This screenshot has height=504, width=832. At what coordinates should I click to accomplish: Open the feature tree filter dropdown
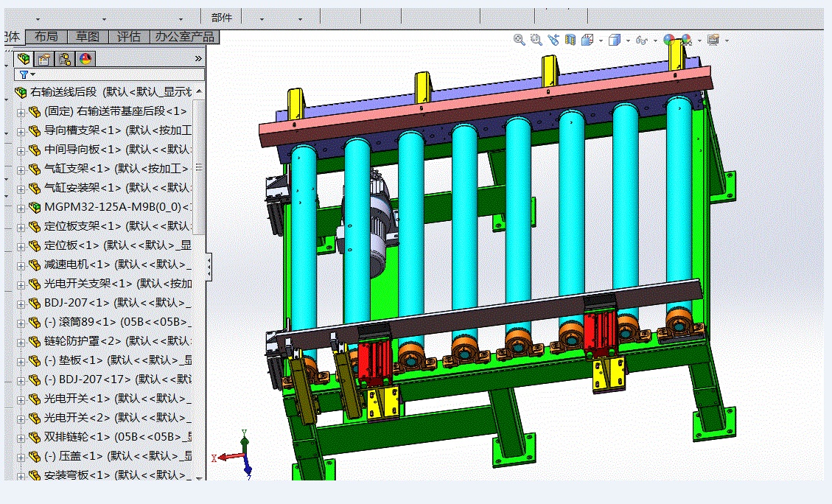tap(27, 74)
